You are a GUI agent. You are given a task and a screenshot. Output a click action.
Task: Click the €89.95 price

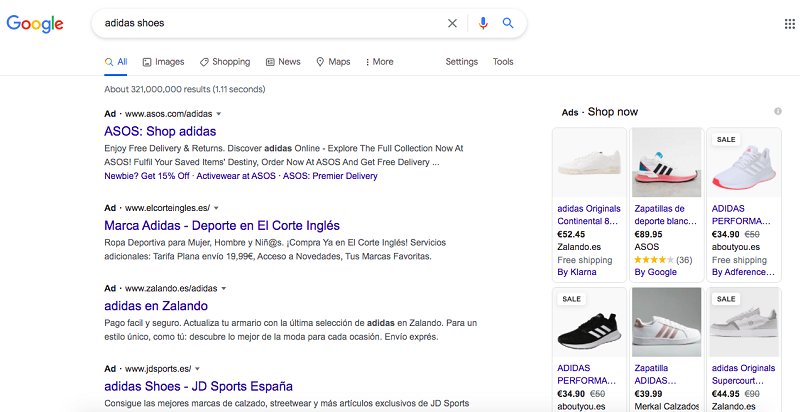click(x=648, y=235)
